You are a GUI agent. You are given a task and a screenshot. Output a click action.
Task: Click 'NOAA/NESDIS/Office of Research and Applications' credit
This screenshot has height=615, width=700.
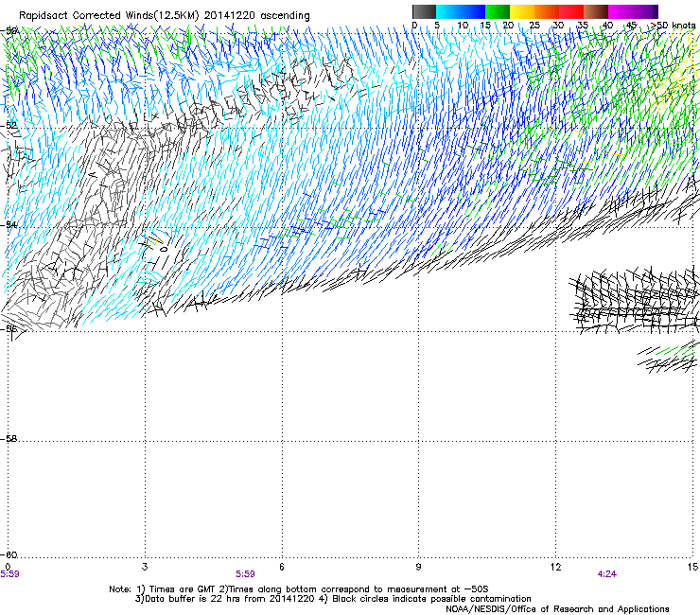[557, 609]
